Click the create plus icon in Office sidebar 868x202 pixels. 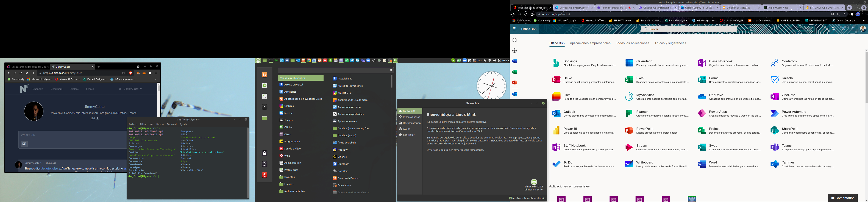pyautogui.click(x=515, y=51)
